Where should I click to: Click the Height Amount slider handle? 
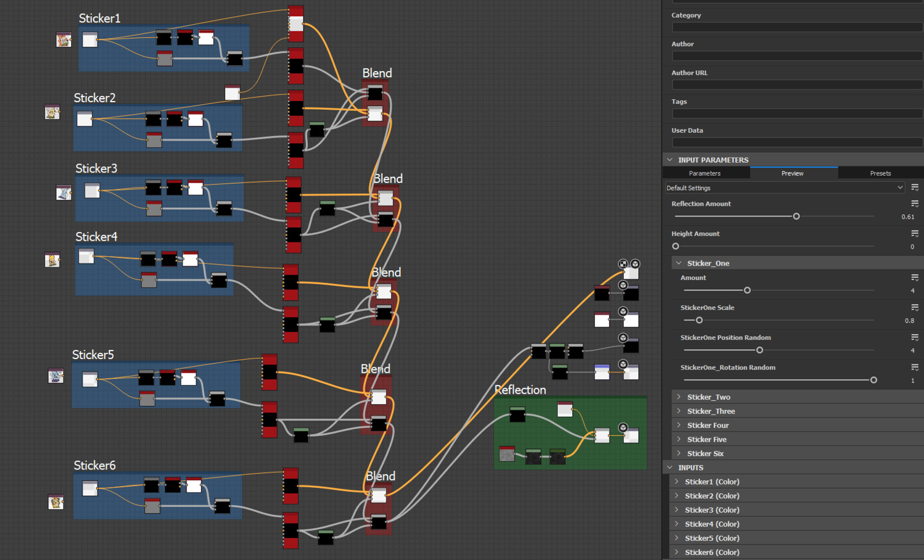676,247
